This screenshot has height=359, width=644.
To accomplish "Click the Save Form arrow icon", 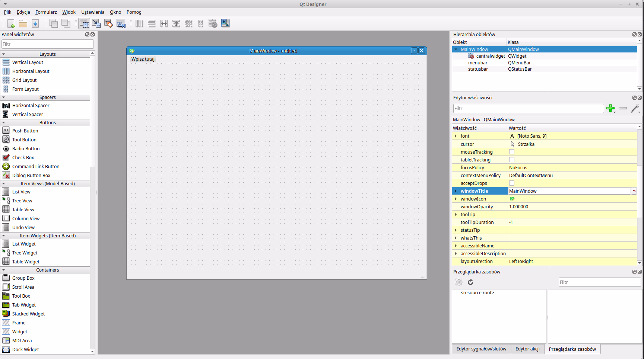I will (35, 24).
